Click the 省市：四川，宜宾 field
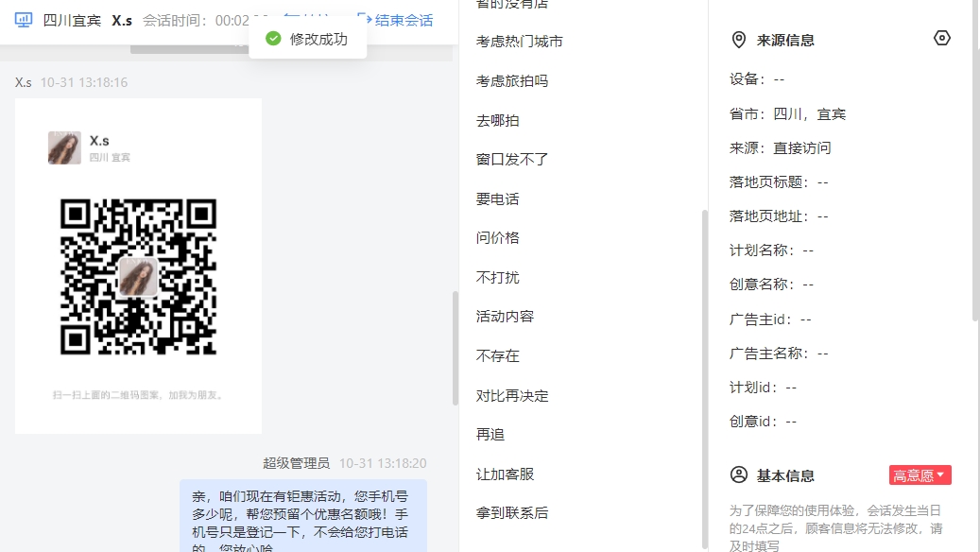The image size is (980, 552). pos(787,113)
